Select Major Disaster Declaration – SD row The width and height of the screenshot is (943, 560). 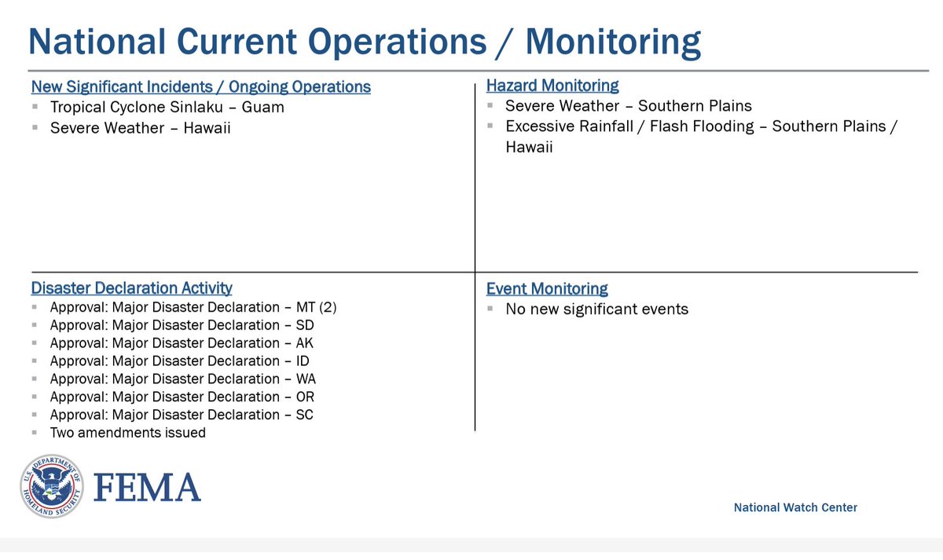182,325
